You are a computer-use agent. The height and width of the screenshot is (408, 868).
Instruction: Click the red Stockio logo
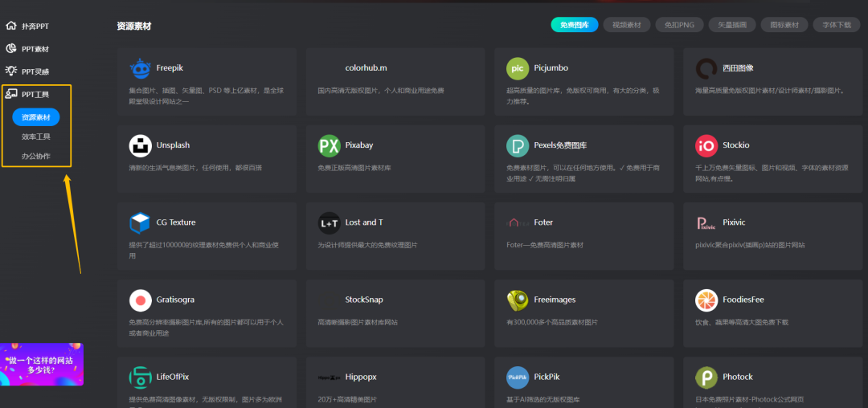tap(706, 145)
